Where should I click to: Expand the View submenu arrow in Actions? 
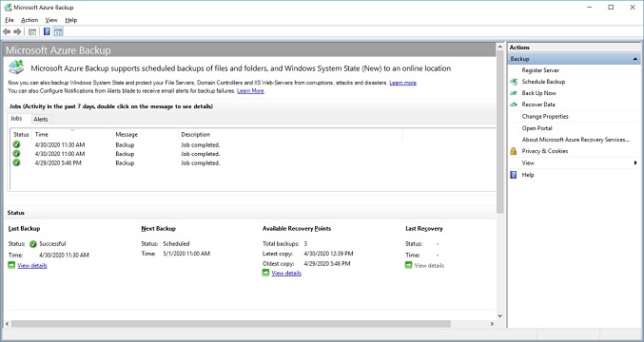click(635, 162)
